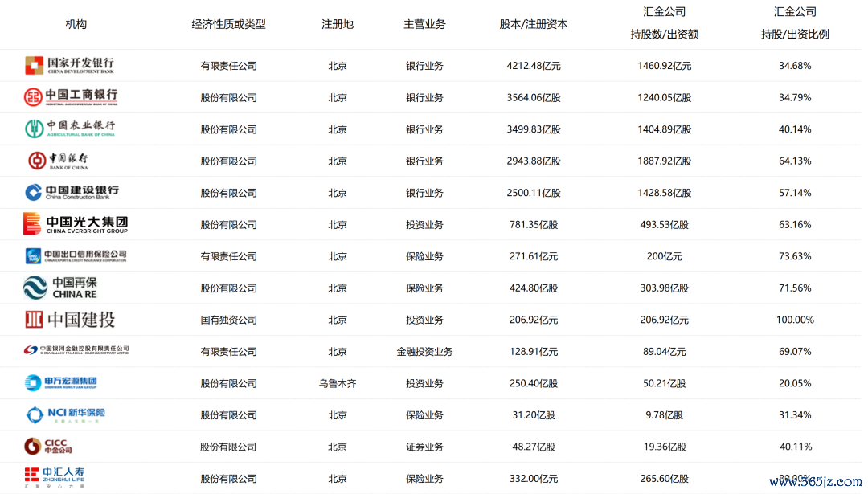Click the China Galaxy Financial Holdings logo

[76, 351]
